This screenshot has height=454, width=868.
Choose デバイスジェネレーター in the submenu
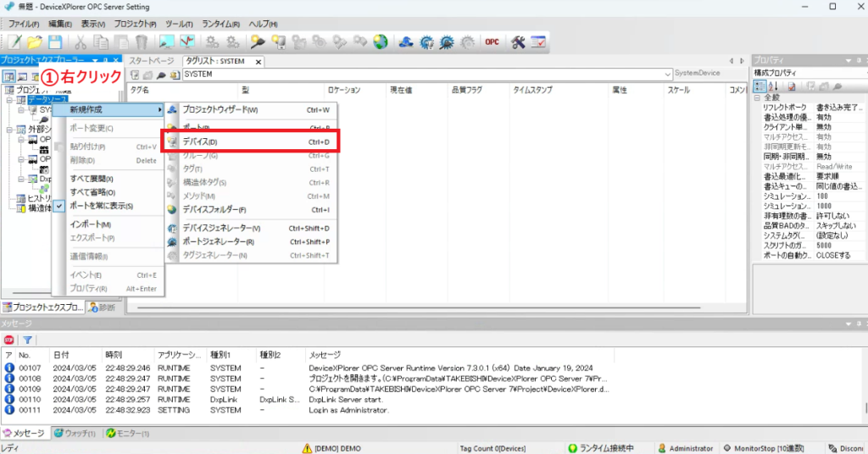(251, 229)
